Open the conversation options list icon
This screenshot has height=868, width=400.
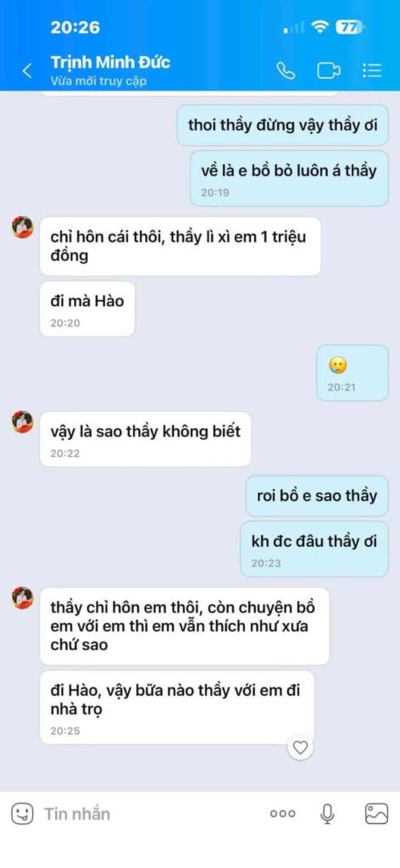tap(372, 70)
